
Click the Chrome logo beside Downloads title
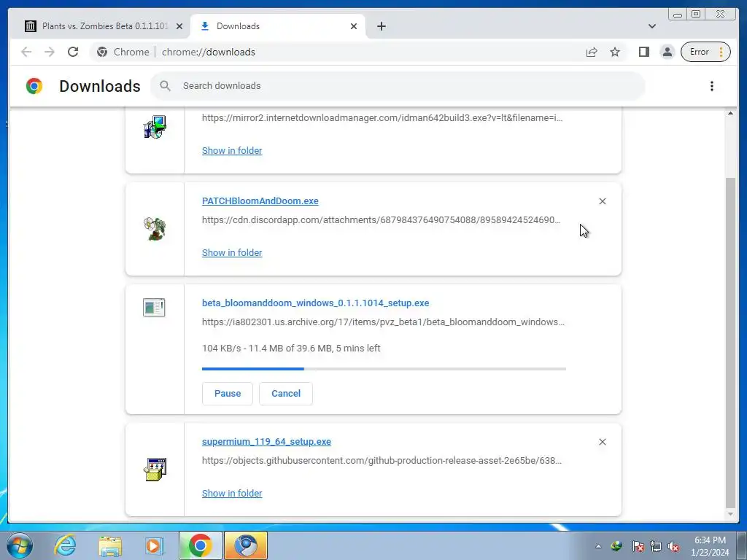[x=34, y=86]
